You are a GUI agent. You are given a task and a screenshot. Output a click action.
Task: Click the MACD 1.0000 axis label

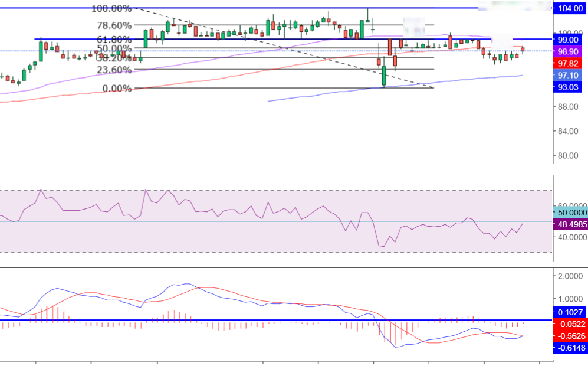click(x=570, y=299)
